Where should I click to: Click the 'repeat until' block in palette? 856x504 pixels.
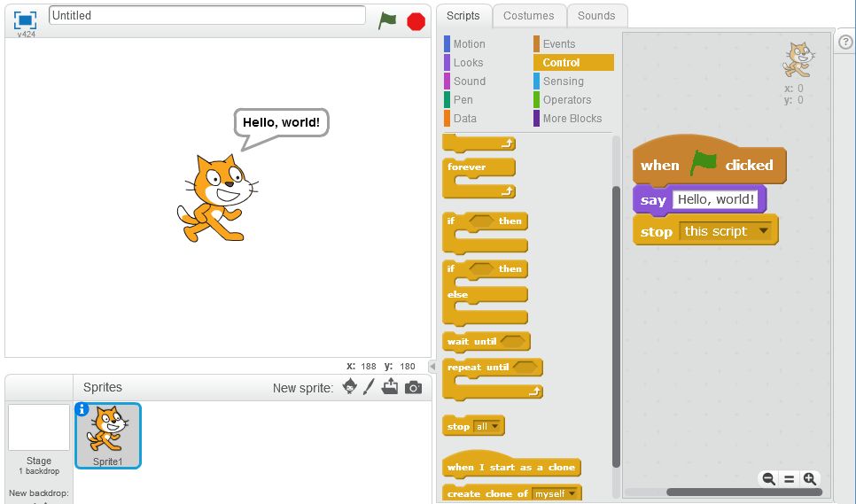click(478, 368)
